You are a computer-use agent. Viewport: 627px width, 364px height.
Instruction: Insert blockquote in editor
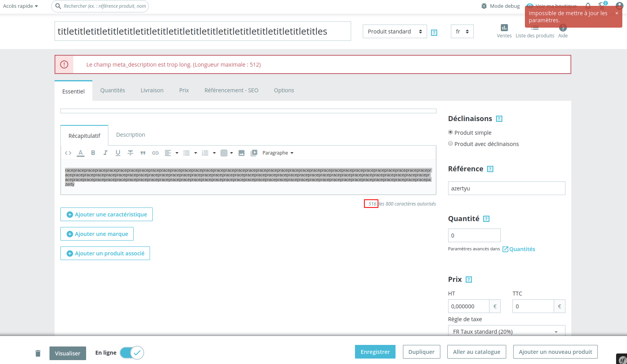[x=143, y=153]
